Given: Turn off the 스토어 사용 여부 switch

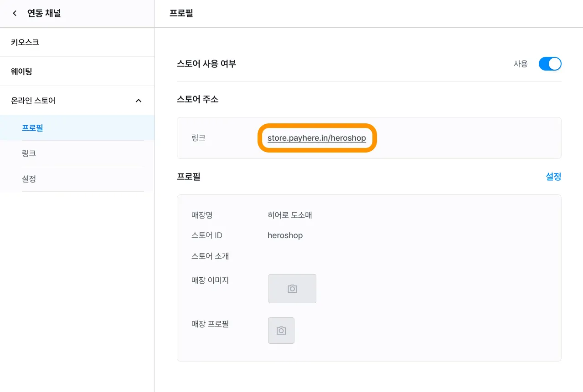Looking at the screenshot, I should tap(550, 64).
